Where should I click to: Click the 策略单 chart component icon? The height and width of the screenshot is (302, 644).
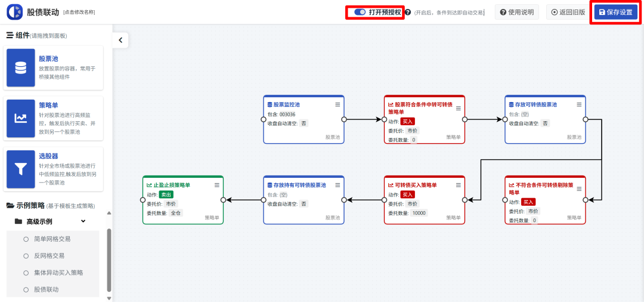[21, 118]
